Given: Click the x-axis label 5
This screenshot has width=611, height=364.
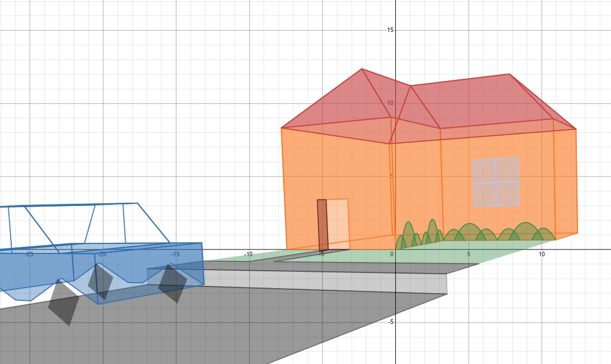Looking at the screenshot, I should pyautogui.click(x=468, y=254).
